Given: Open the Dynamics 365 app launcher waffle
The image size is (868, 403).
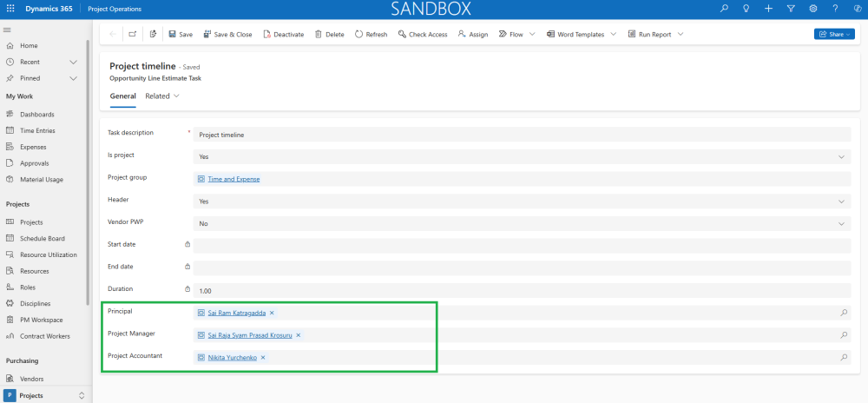Looking at the screenshot, I should tap(10, 9).
